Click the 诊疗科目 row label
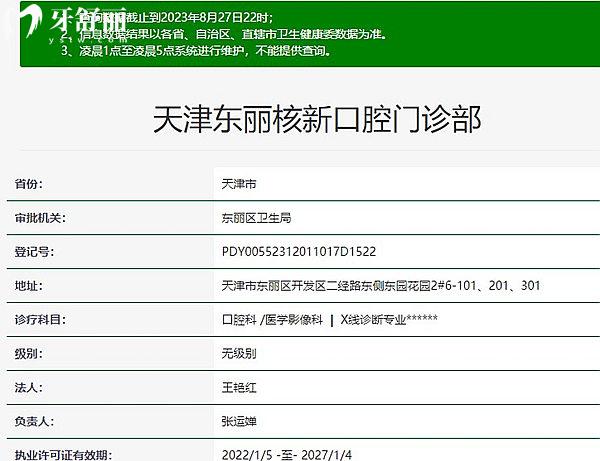Viewport: 600px width, 461px height. [40, 319]
